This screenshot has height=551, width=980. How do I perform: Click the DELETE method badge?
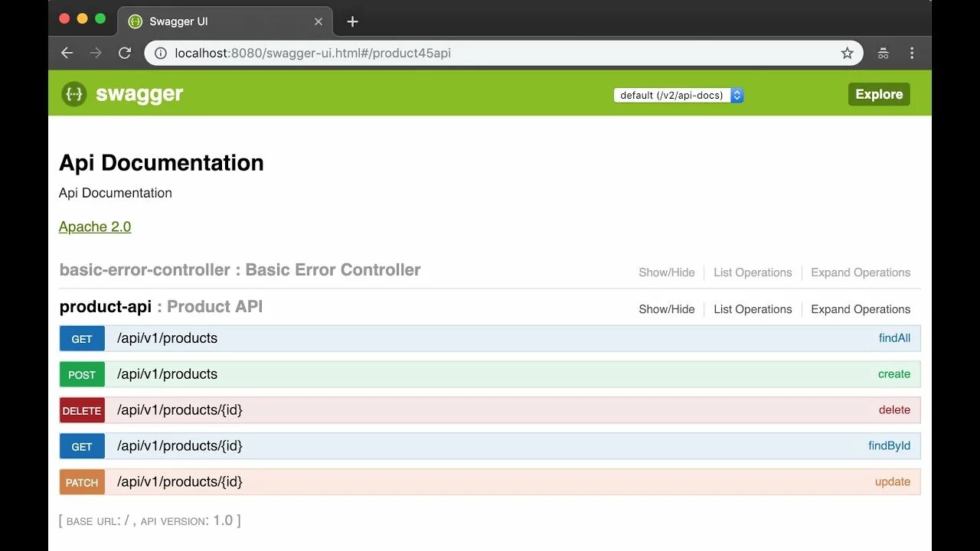click(82, 410)
